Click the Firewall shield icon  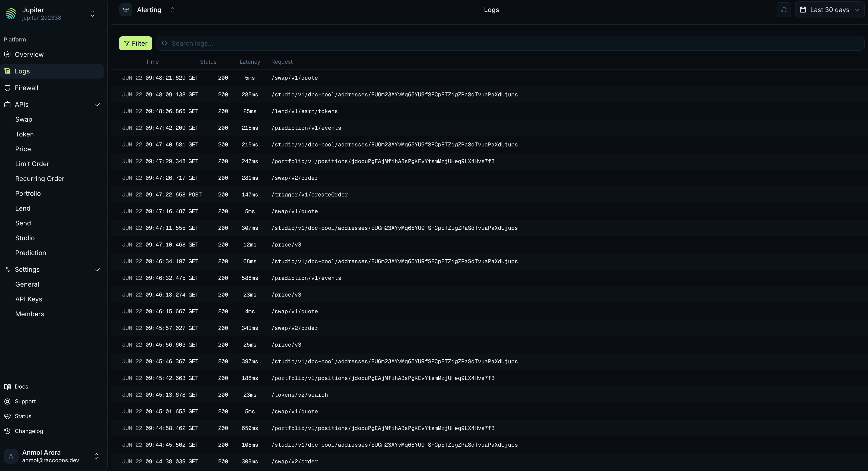click(7, 88)
